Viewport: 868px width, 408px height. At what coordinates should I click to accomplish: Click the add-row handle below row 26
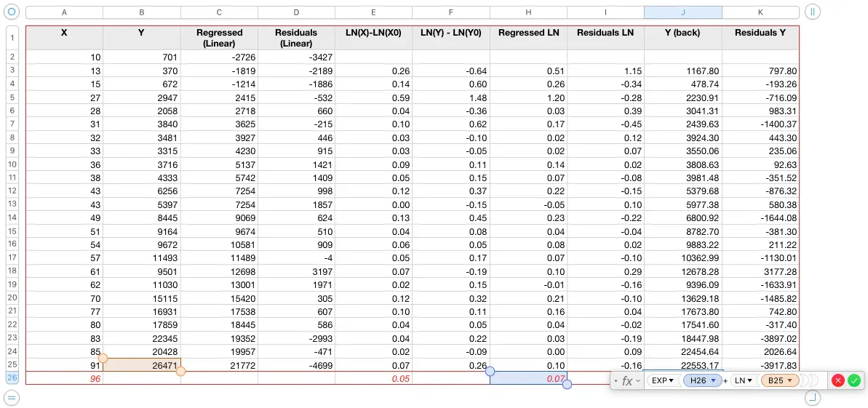(12, 397)
